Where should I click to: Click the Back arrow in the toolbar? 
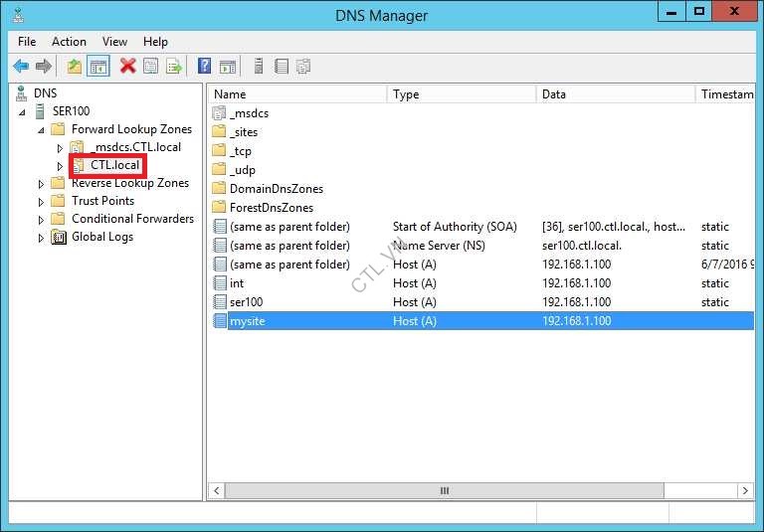[21, 67]
